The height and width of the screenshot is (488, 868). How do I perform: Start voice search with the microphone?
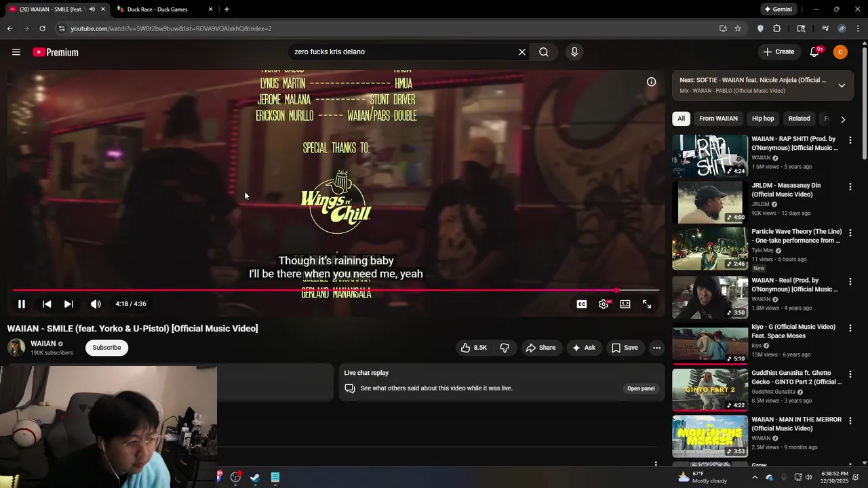(574, 52)
